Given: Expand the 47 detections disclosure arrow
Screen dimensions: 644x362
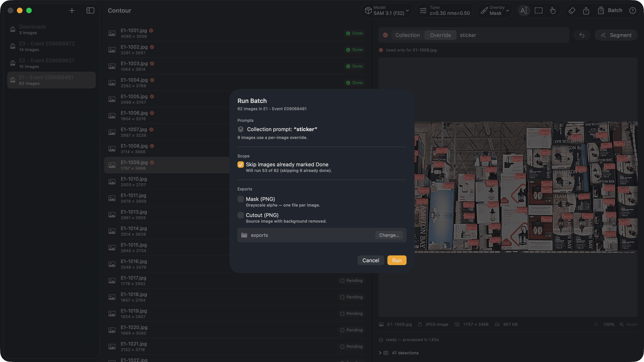Looking at the screenshot, I should (x=380, y=353).
